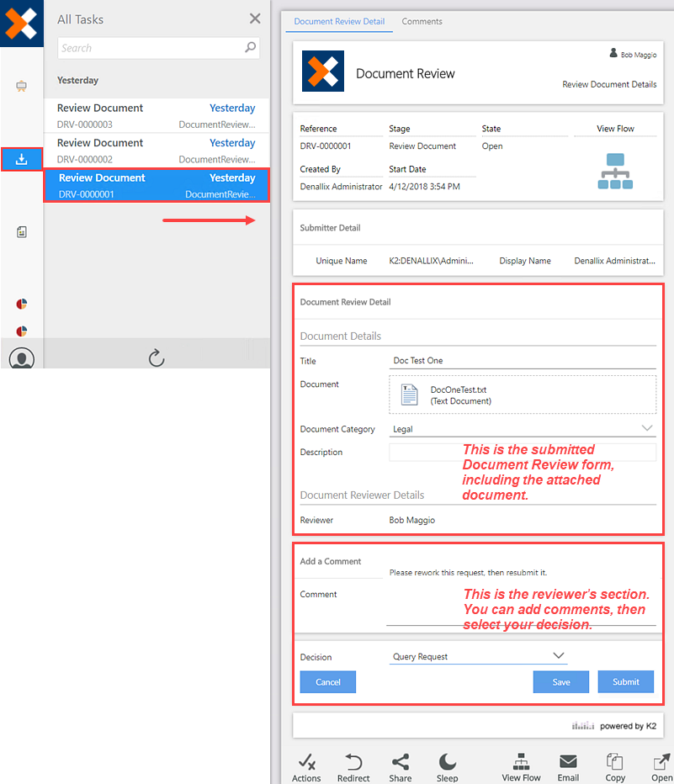The width and height of the screenshot is (674, 784).
Task: Cancel the document review form
Action: 327,681
